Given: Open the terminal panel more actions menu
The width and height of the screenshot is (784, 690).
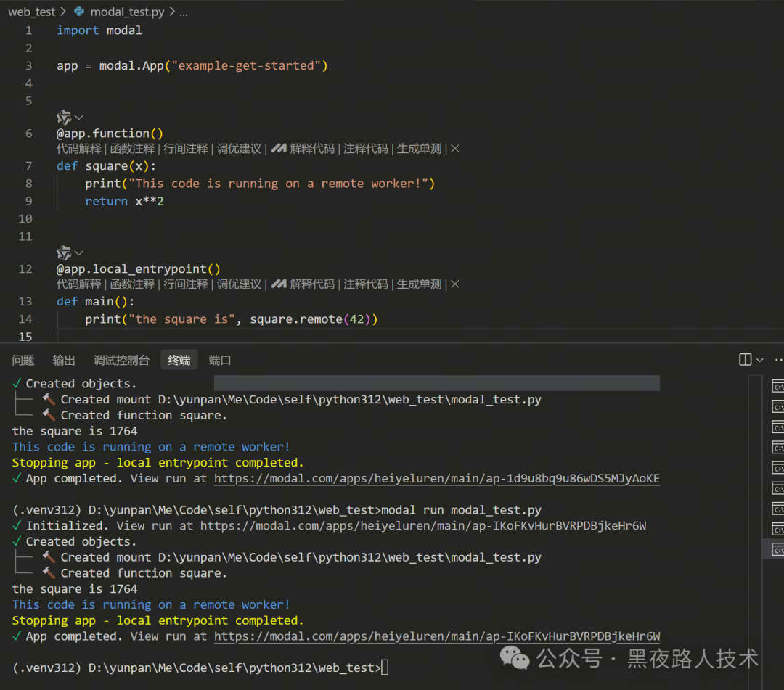Looking at the screenshot, I should [x=778, y=361].
